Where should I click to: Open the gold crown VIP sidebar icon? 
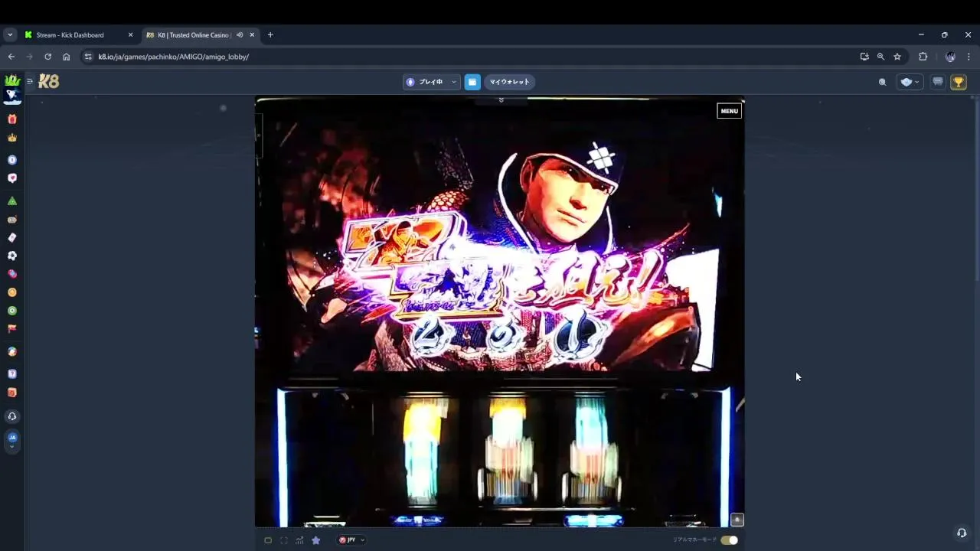pyautogui.click(x=12, y=138)
